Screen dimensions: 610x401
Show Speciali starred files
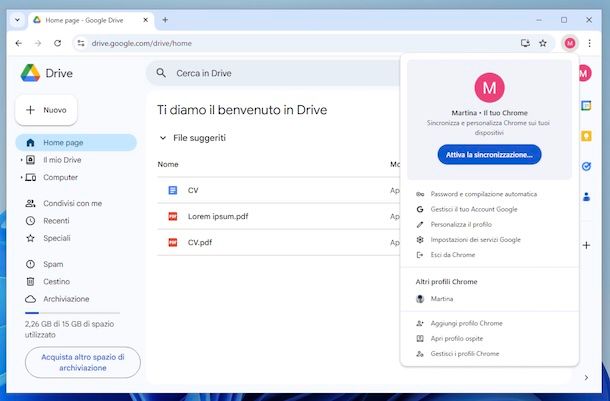point(56,238)
